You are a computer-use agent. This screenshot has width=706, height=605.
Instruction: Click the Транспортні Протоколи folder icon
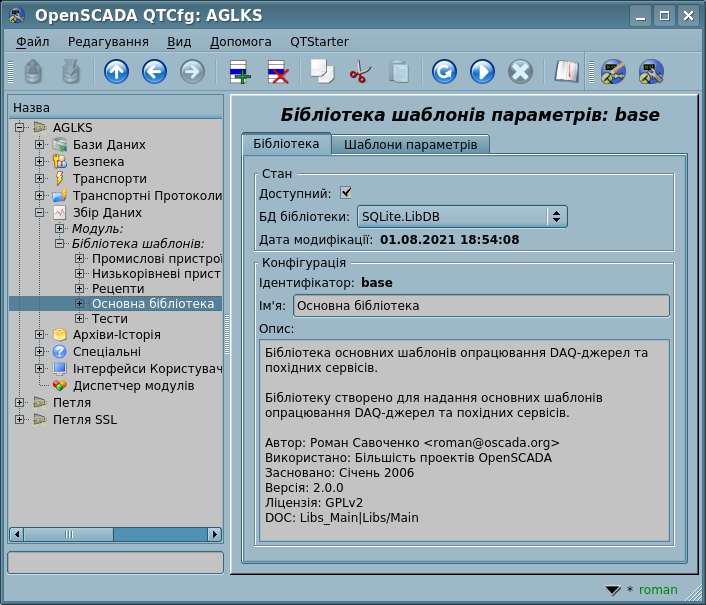tap(59, 195)
